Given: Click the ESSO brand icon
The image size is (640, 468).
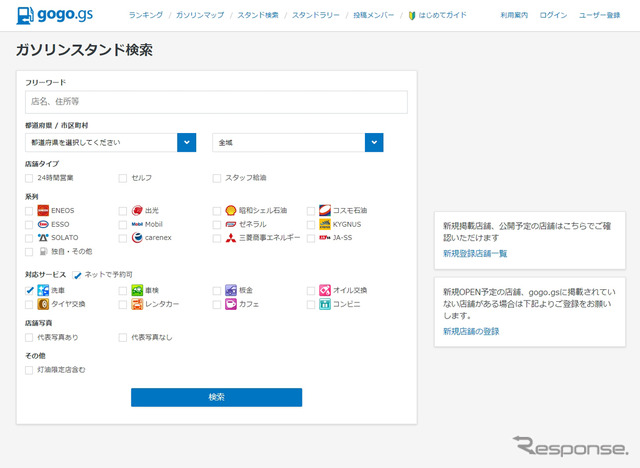Looking at the screenshot, I should 43,224.
